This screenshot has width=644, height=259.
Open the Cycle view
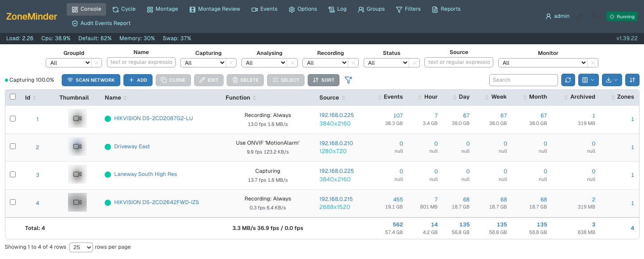(x=124, y=9)
